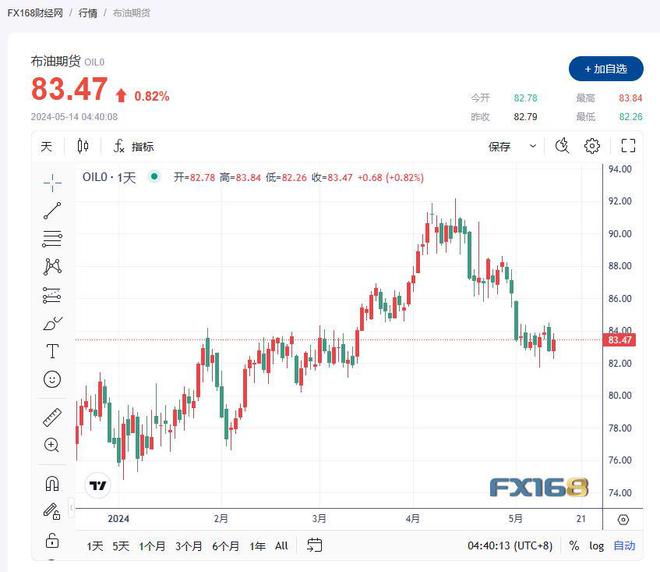The height and width of the screenshot is (572, 660).
Task: Select the All time range
Action: pyautogui.click(x=281, y=546)
